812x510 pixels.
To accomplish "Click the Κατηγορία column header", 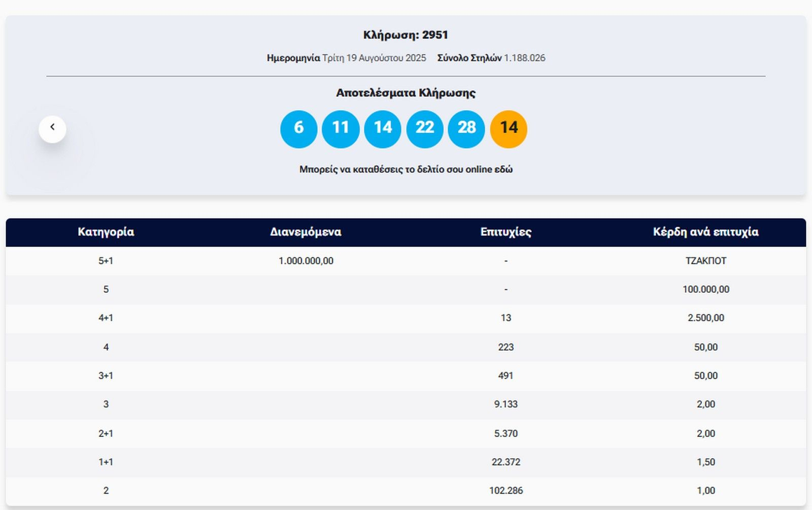I will coord(106,232).
